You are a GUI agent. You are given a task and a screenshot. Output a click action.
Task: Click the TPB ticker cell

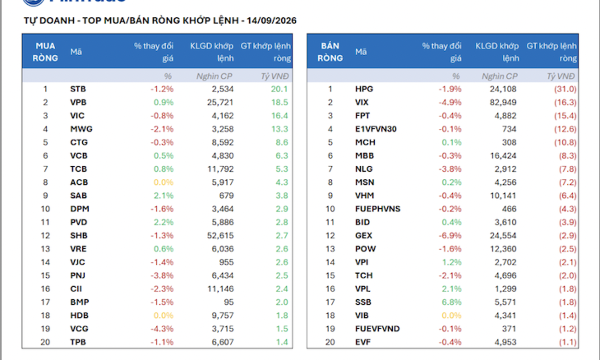78,342
